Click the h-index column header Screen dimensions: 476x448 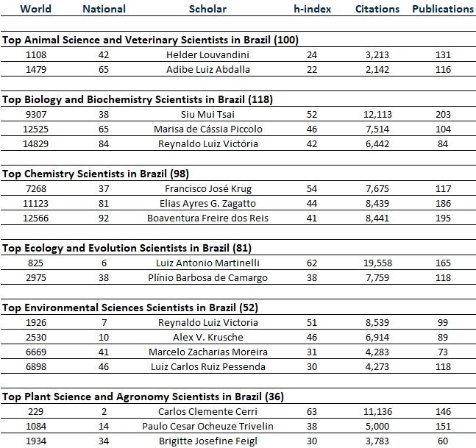[x=313, y=9]
